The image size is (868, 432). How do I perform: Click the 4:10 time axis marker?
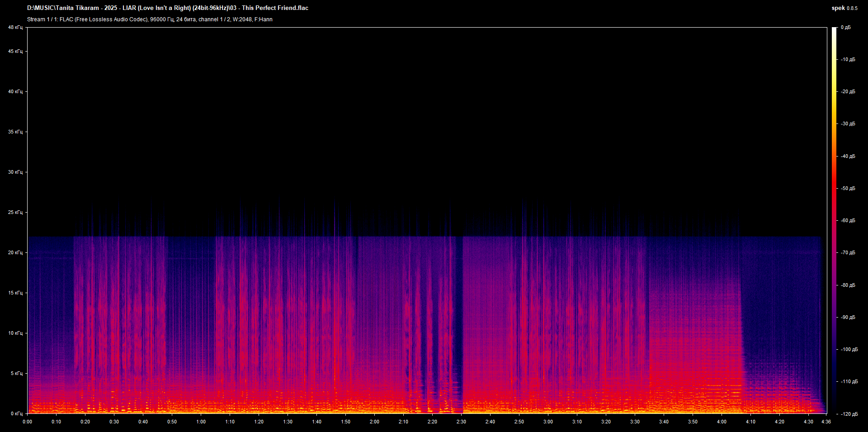[750, 422]
